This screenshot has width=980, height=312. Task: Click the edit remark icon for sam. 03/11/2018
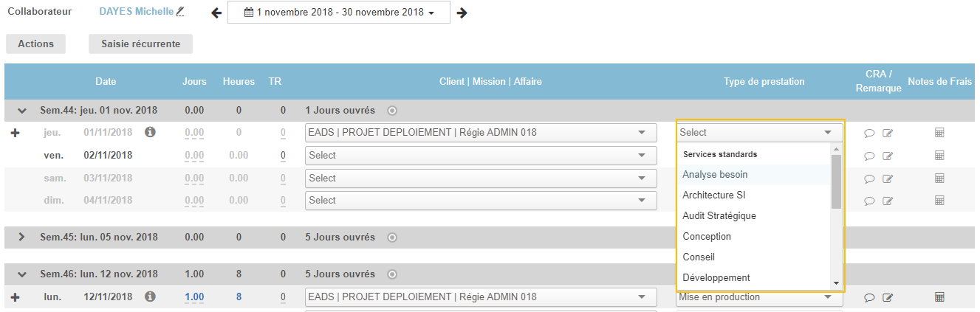pyautogui.click(x=888, y=178)
